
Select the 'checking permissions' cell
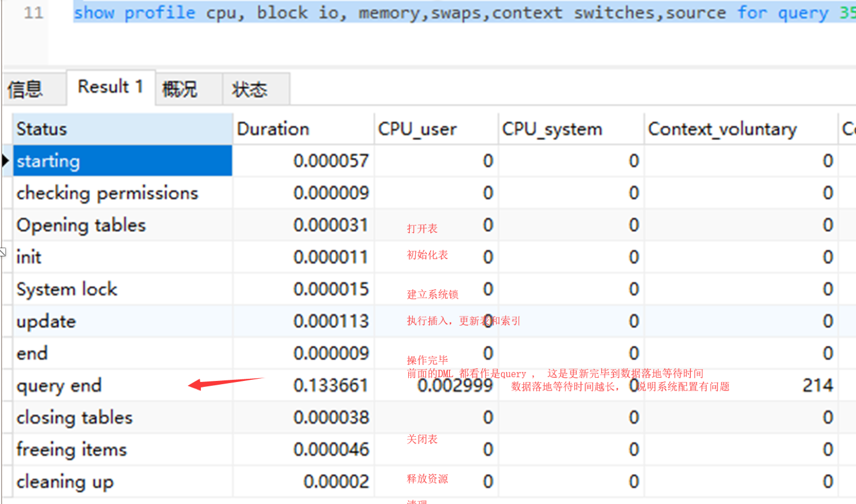[x=123, y=193]
